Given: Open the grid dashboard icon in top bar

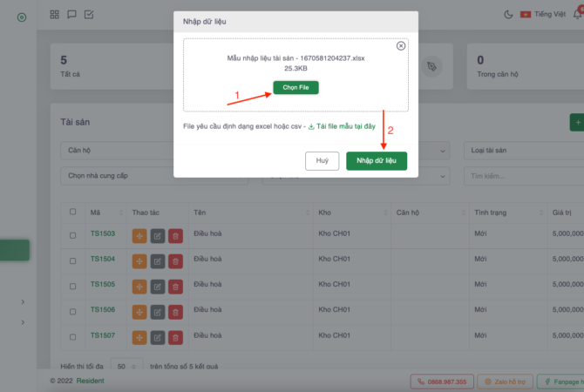Looking at the screenshot, I should point(55,14).
